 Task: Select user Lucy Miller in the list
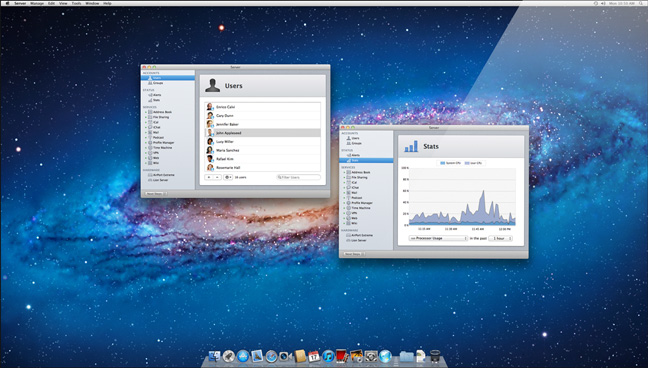[x=262, y=142]
